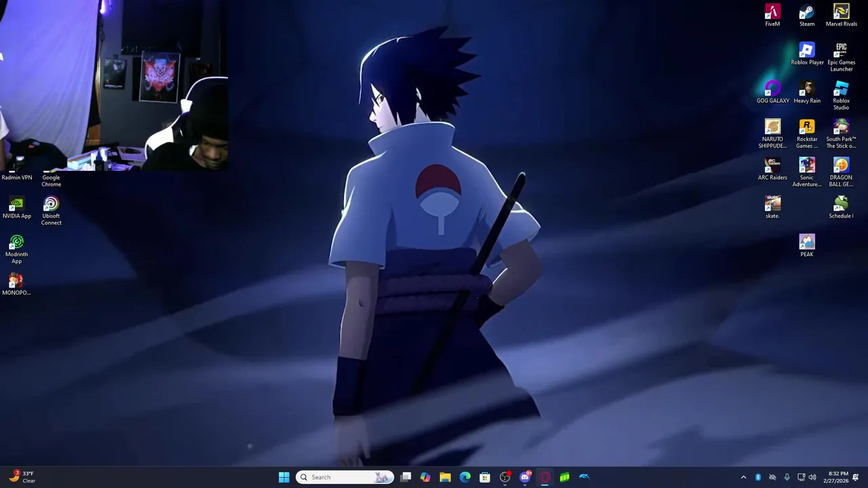868x488 pixels.
Task: Open the Roblox Player shortcut
Action: click(806, 54)
